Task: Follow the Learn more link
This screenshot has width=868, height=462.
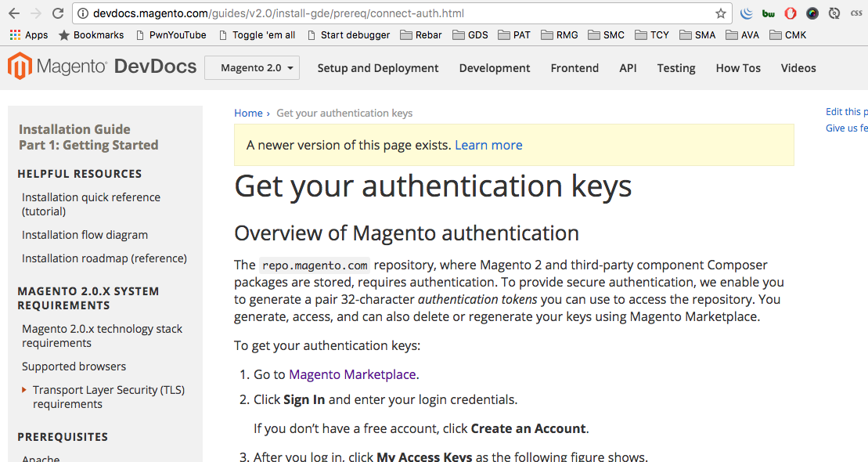Action: click(488, 145)
